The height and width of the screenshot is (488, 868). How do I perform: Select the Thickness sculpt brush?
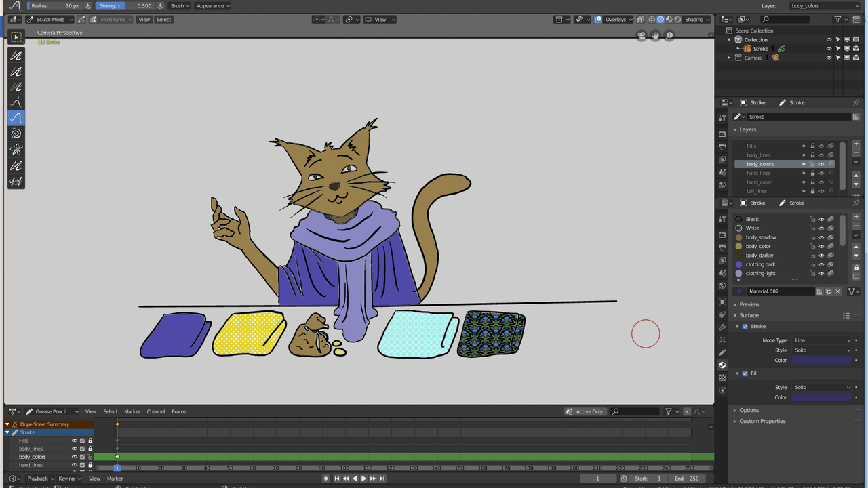coord(16,71)
